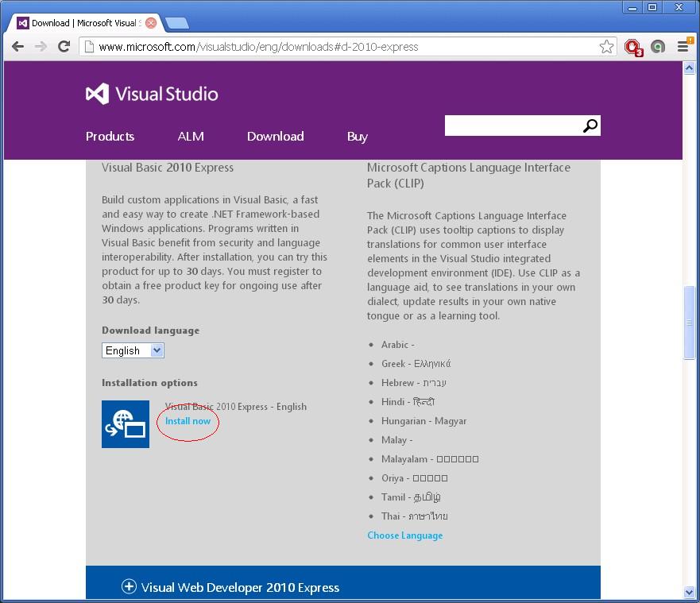Click the Microsoft Captions Language Interface Pack heading

click(x=469, y=176)
